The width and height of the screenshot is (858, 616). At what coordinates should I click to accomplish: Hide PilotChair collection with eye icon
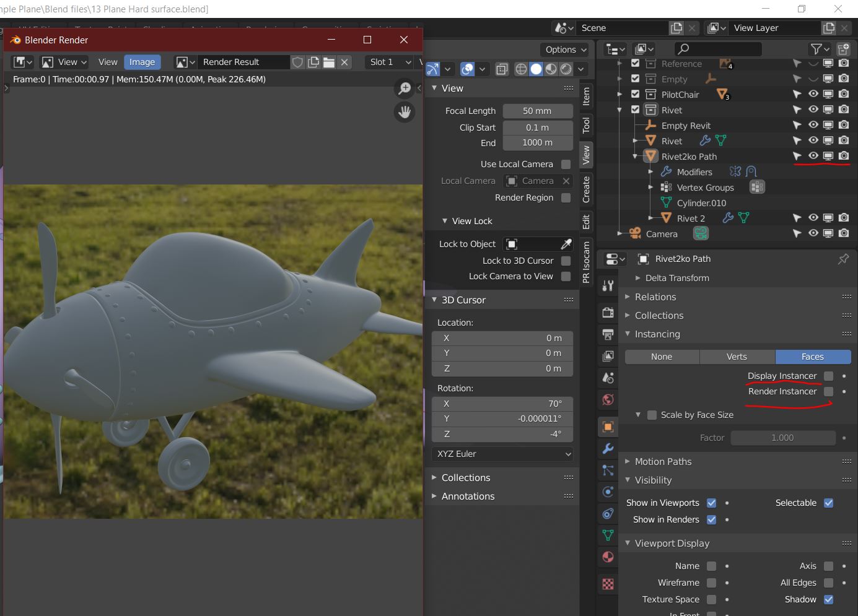[x=813, y=94]
